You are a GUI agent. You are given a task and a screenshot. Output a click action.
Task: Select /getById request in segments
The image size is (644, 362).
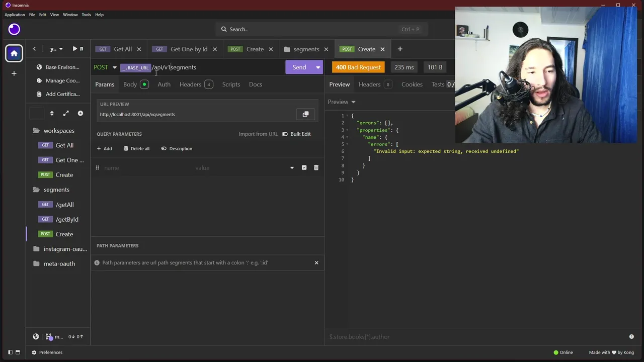59,219
